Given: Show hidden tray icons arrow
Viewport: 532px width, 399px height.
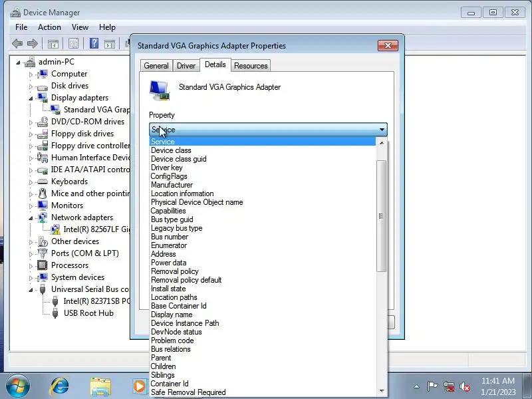Looking at the screenshot, I should click(x=417, y=386).
